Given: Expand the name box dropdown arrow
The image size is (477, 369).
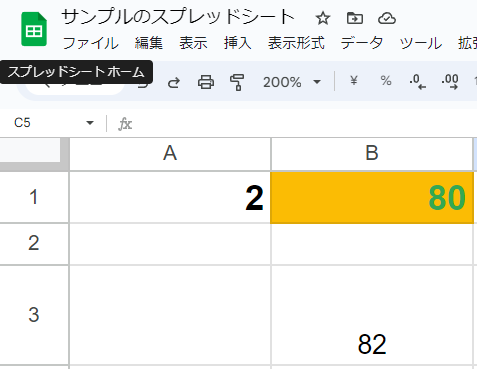Looking at the screenshot, I should click(x=90, y=123).
